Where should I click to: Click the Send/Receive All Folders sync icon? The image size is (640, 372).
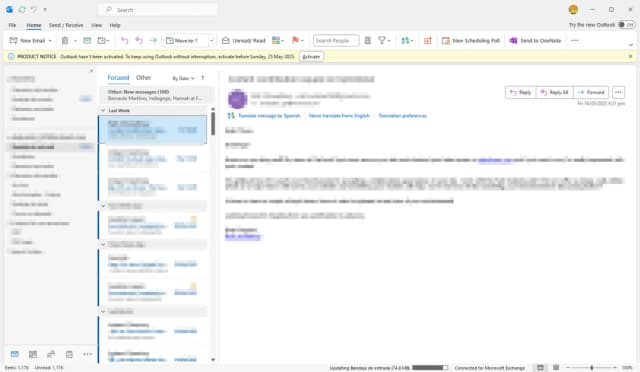[22, 9]
